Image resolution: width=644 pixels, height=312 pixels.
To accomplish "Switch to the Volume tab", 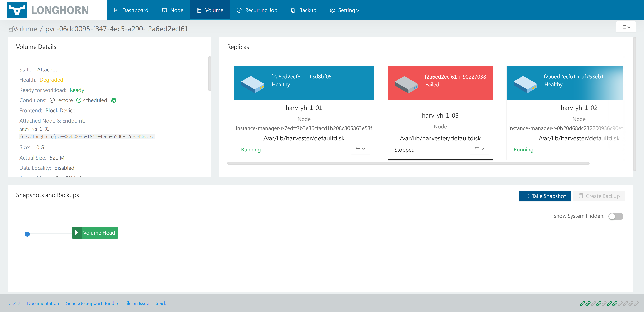I will (x=210, y=10).
